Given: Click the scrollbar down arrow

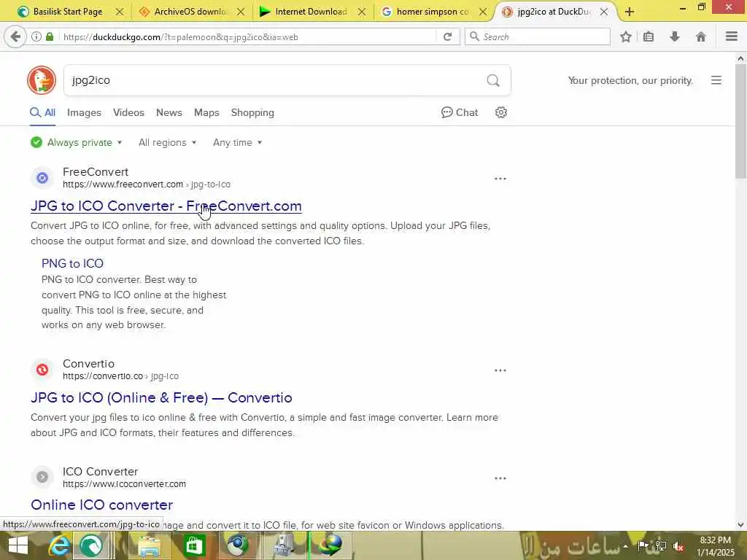Looking at the screenshot, I should [x=740, y=525].
